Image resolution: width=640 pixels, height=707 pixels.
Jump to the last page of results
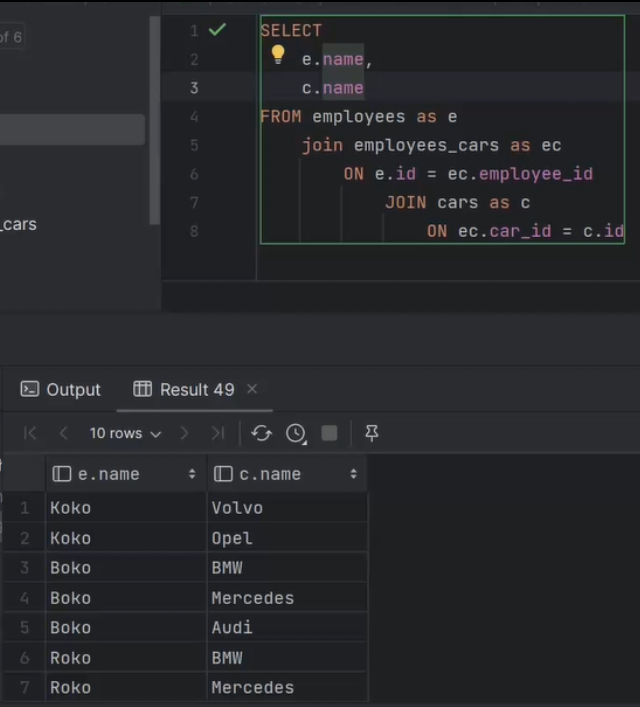(217, 433)
